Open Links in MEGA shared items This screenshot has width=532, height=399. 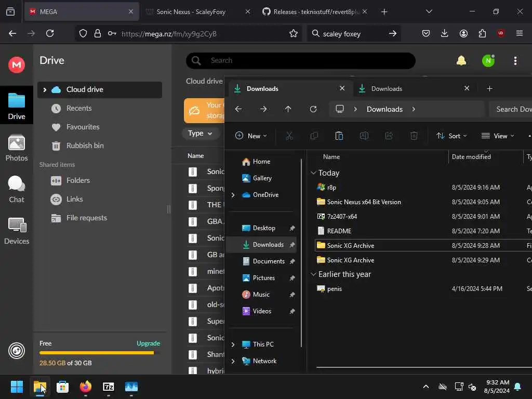(99, 199)
